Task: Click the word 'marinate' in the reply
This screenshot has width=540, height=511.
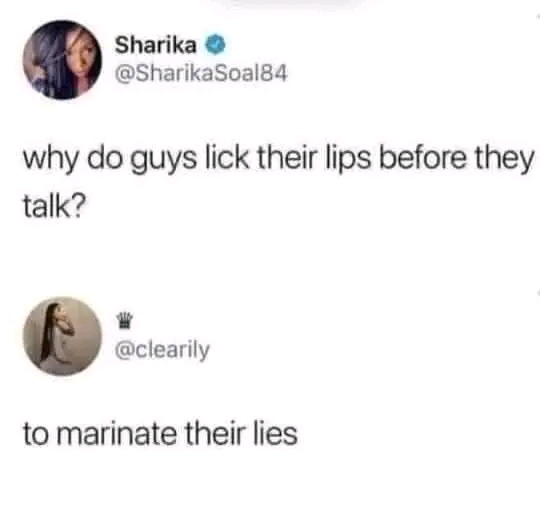Action: (118, 433)
